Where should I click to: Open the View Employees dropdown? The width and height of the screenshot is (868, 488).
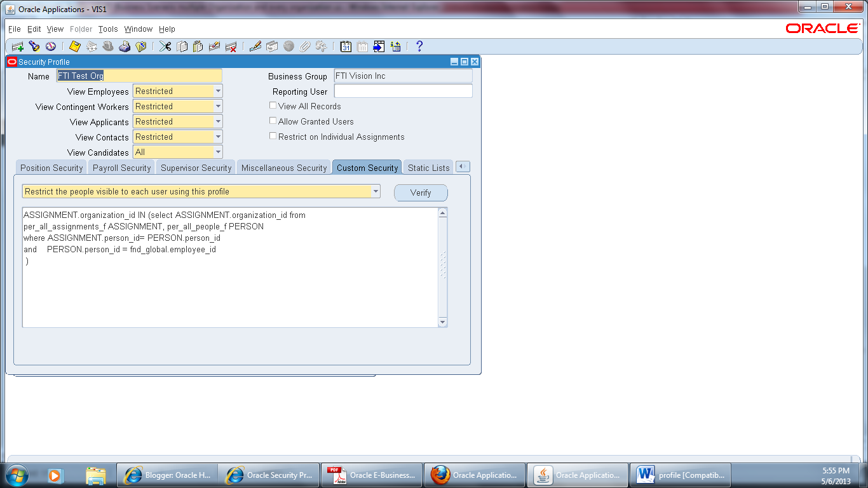point(217,91)
